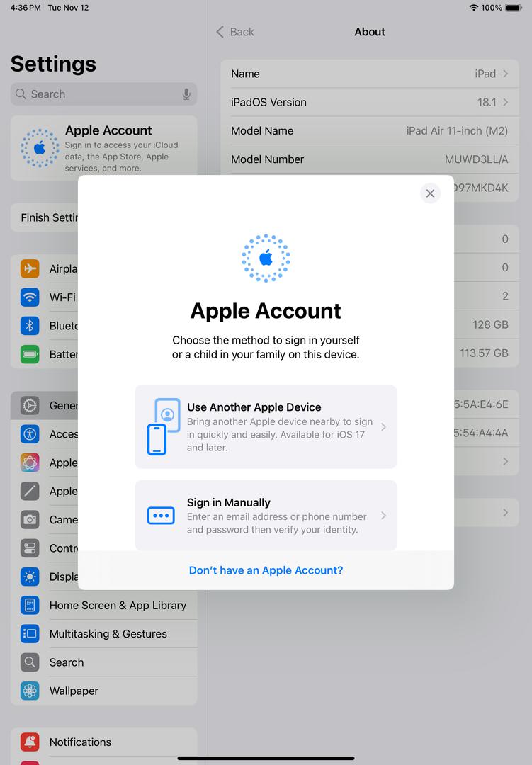Choose Sign in Manually option
The height and width of the screenshot is (765, 532).
click(x=266, y=515)
